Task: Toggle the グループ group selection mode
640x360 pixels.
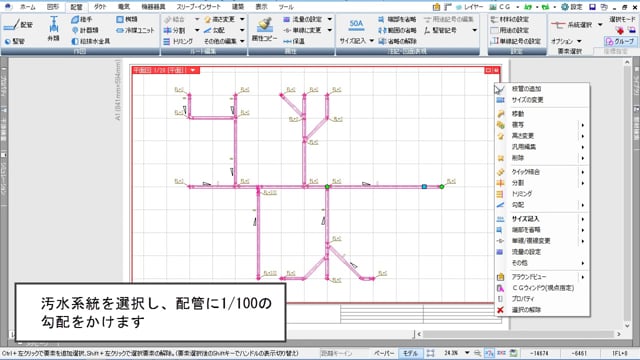Action: [620, 41]
